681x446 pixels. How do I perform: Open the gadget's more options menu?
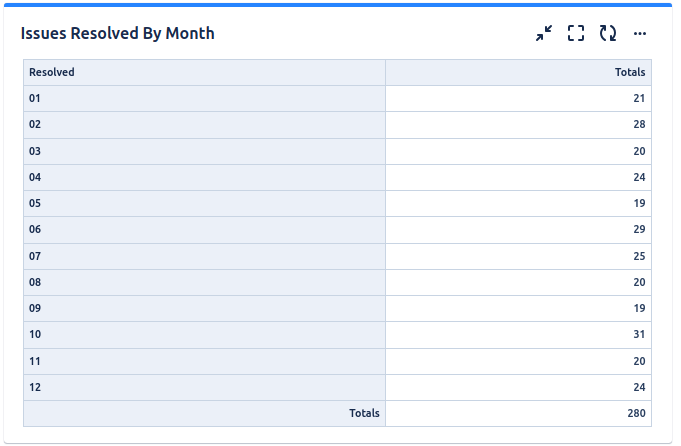640,33
